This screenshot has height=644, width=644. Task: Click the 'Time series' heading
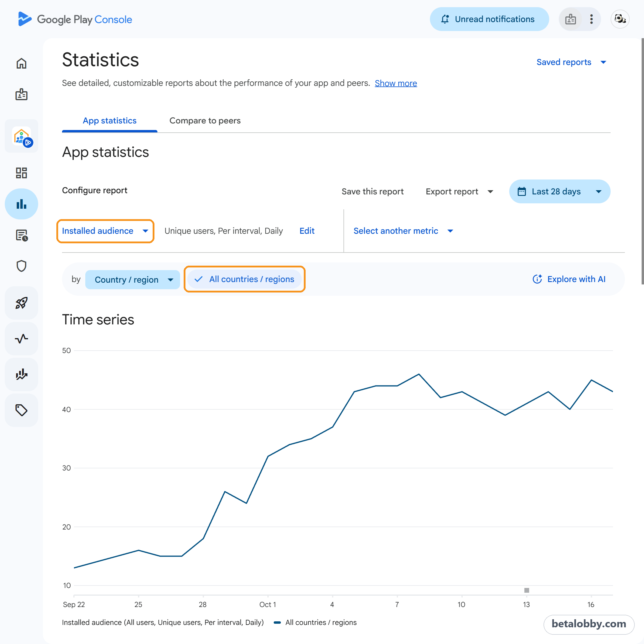pyautogui.click(x=98, y=319)
